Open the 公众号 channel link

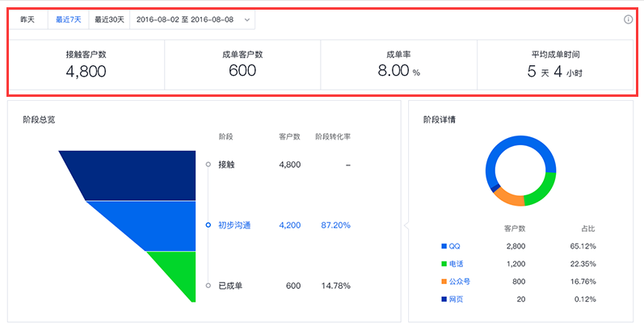460,282
